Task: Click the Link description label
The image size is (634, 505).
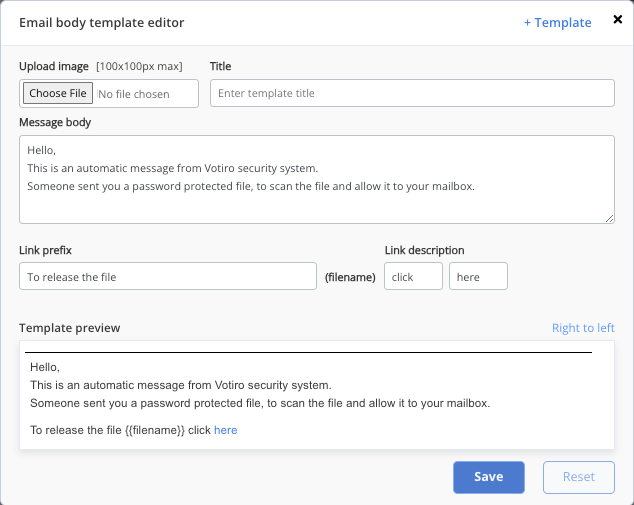Action: [x=424, y=250]
